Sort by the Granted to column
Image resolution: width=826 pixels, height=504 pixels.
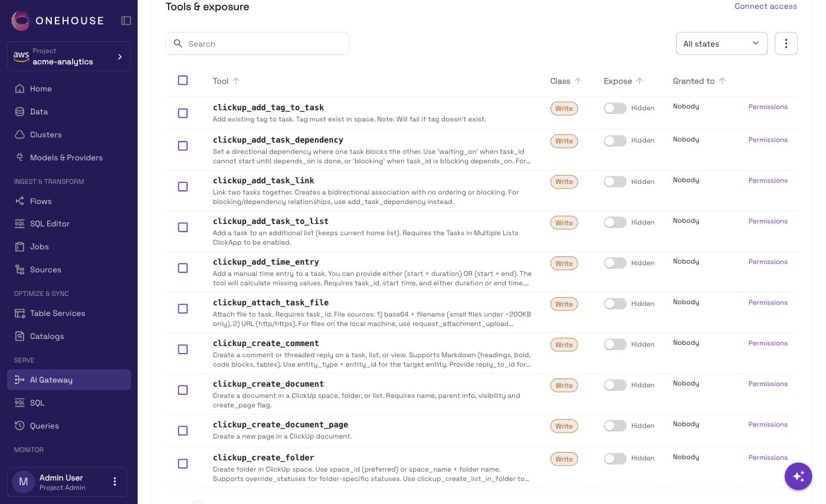[723, 81]
